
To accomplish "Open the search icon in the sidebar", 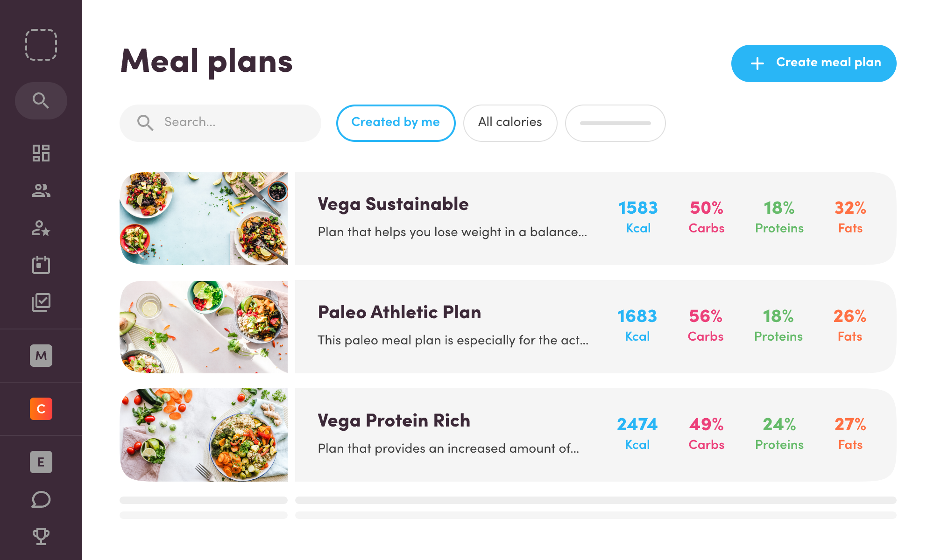I will (41, 100).
